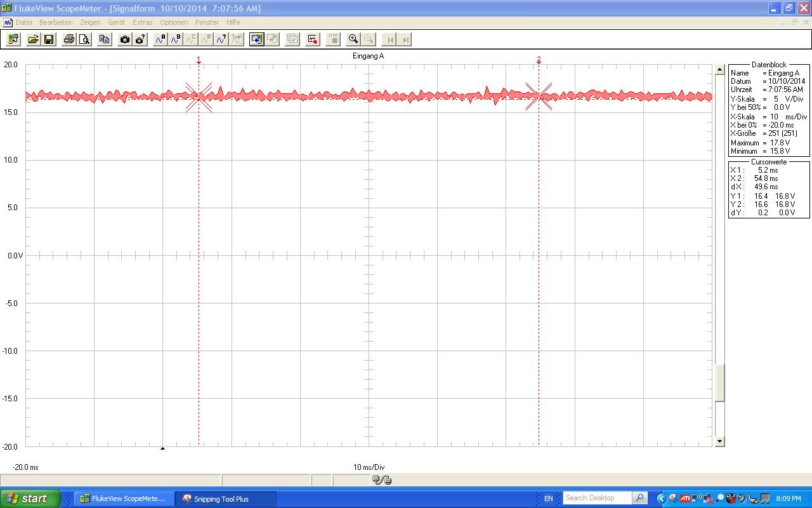Click the copy icon in the toolbar

(105, 39)
